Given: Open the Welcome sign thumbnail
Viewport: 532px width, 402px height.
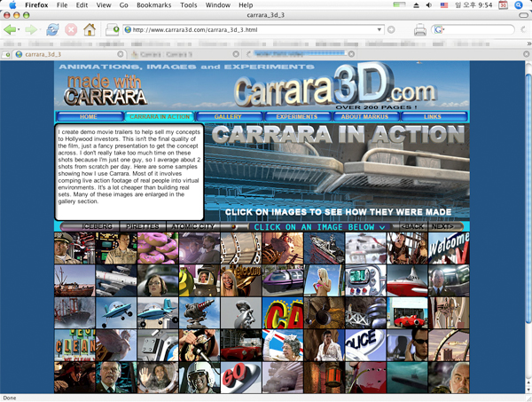Looking at the screenshot, I should 449,248.
